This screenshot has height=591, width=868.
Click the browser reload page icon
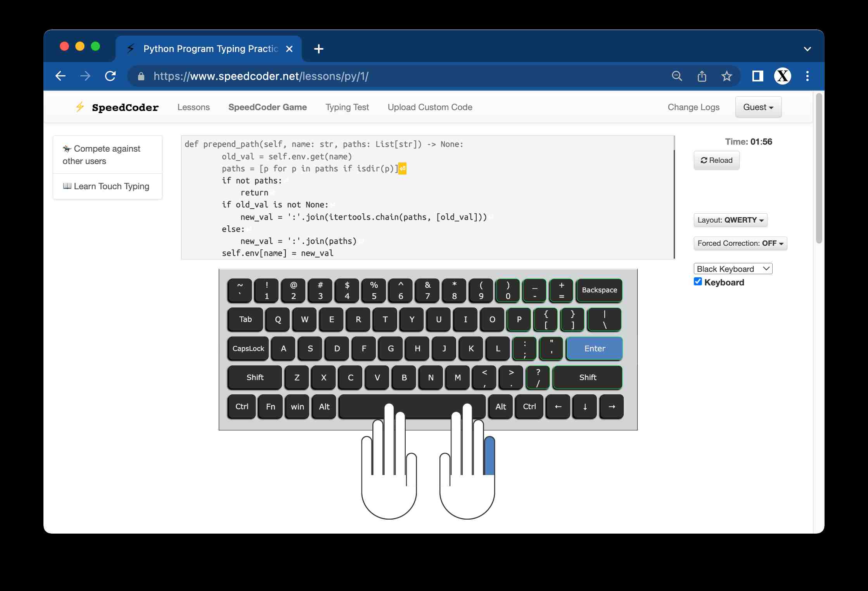[x=111, y=76]
